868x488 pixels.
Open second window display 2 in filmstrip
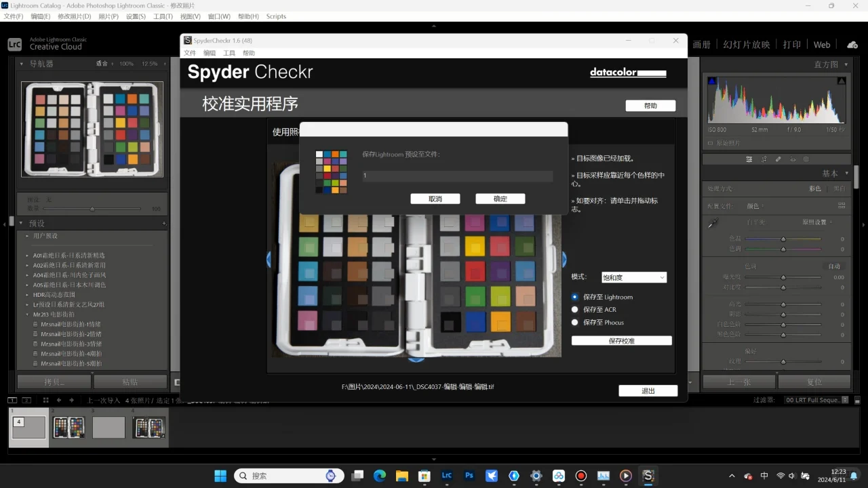coord(26,400)
